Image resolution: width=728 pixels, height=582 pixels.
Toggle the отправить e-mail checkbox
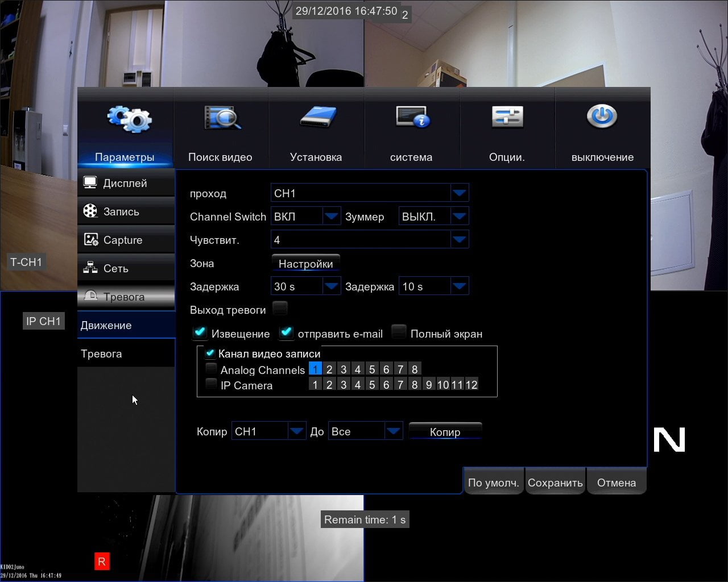coord(286,332)
